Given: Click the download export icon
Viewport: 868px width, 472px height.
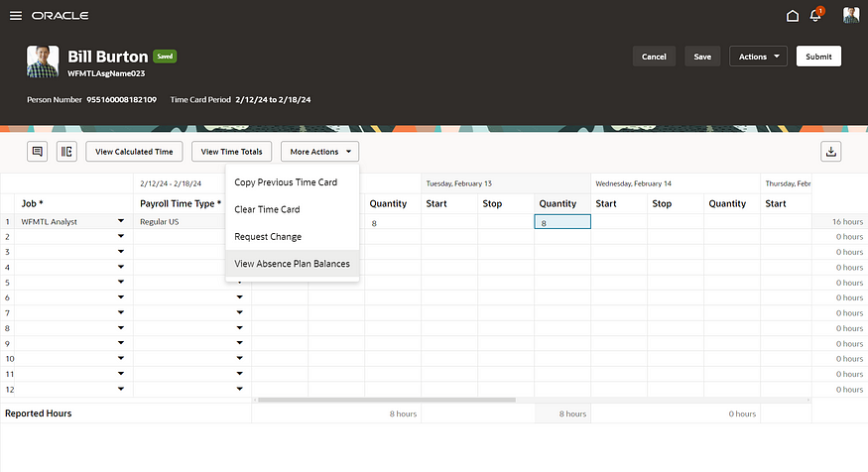Looking at the screenshot, I should point(830,152).
